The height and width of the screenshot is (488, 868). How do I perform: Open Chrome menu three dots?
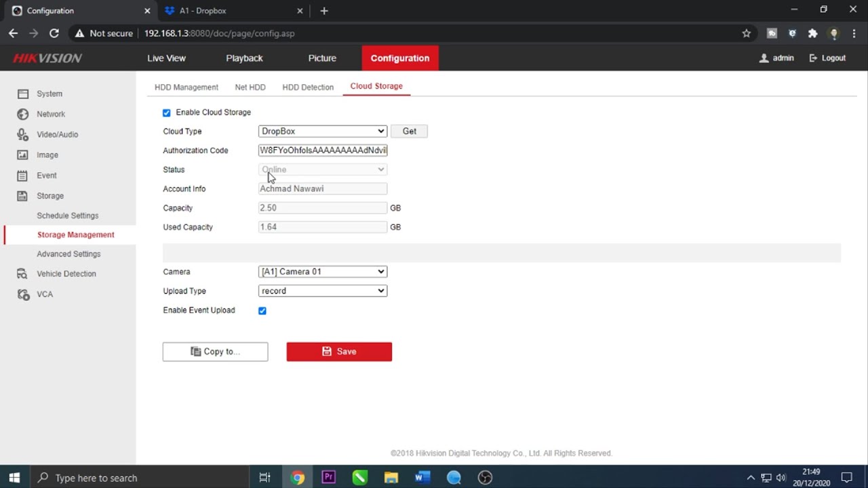coord(854,33)
